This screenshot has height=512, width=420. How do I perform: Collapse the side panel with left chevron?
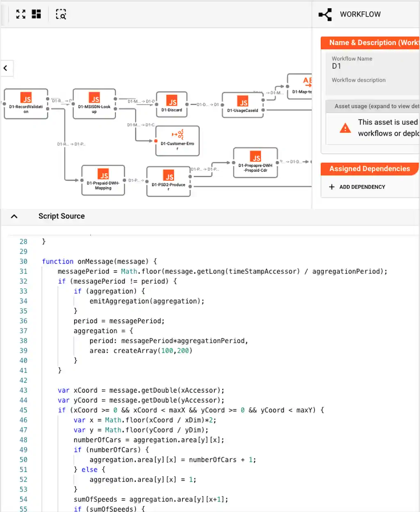(6, 68)
